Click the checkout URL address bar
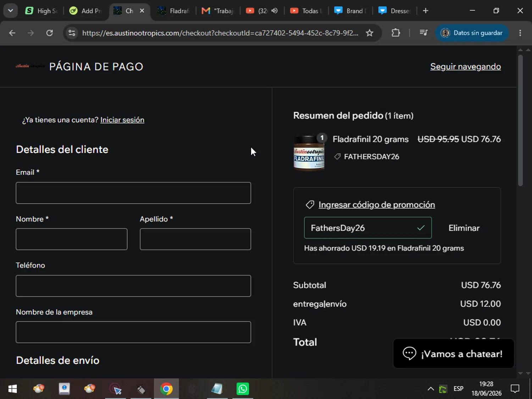Screen dimensions: 532x399 click(x=220, y=33)
